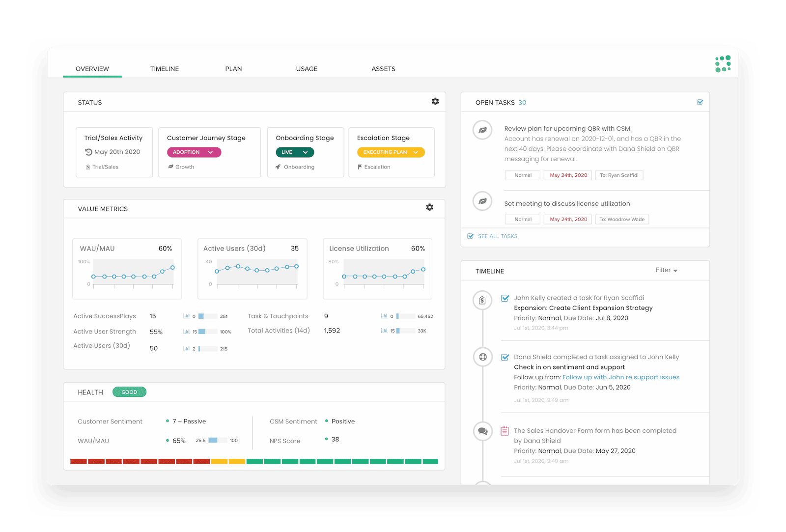Click the chat bubbles timeline icon
Image resolution: width=786 pixels, height=532 pixels.
point(482,431)
